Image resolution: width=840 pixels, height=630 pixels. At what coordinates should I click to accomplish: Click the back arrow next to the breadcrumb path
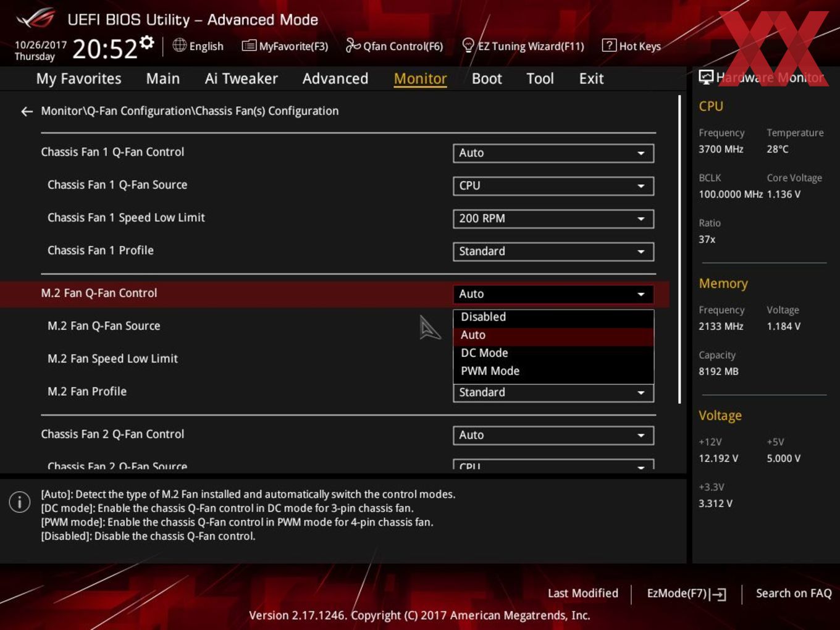point(27,111)
